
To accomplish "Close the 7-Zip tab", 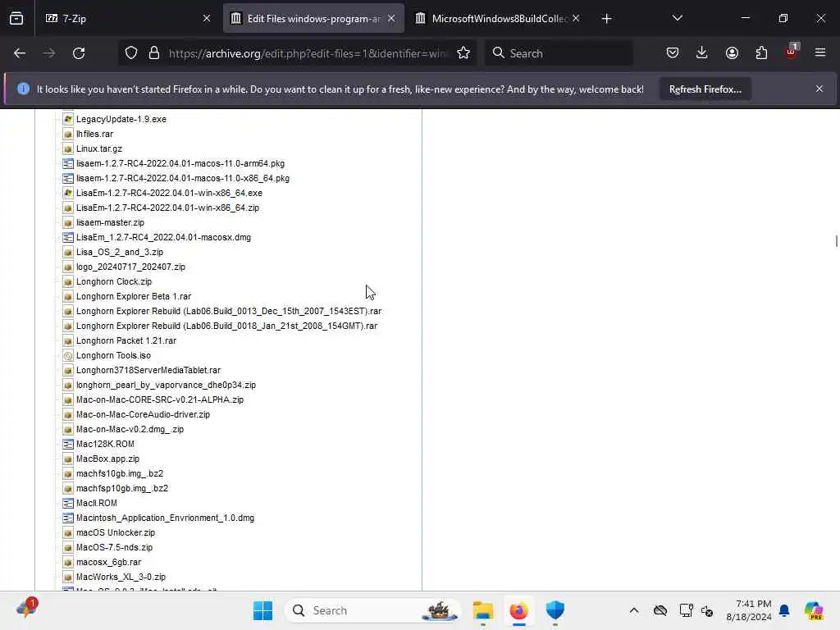I will coord(207,18).
